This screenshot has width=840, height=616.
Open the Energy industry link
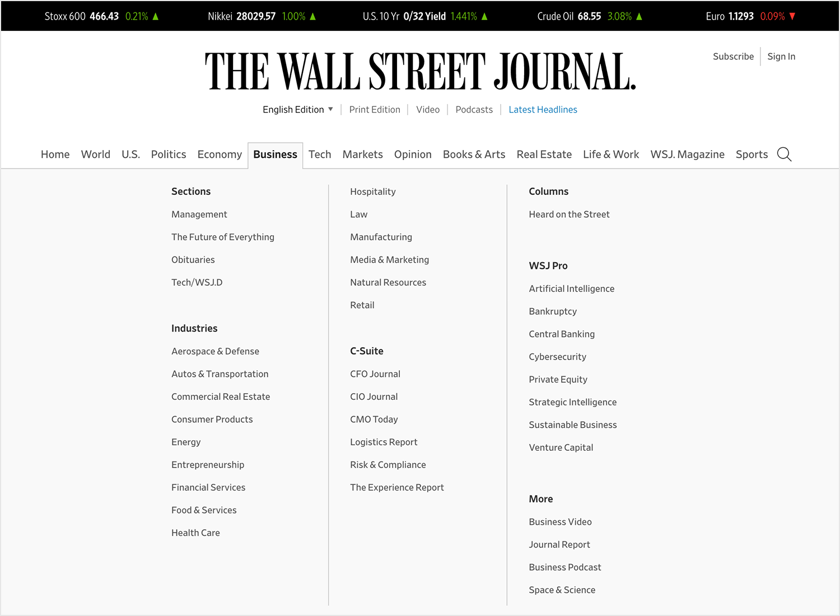point(186,442)
